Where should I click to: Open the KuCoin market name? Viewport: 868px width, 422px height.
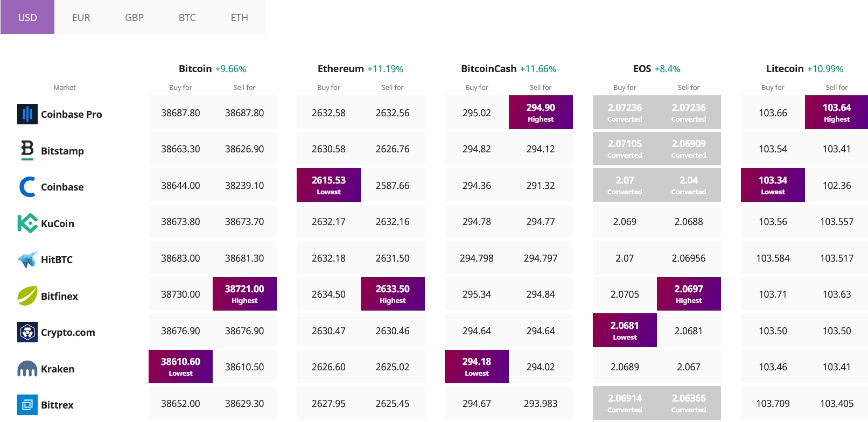click(x=58, y=223)
